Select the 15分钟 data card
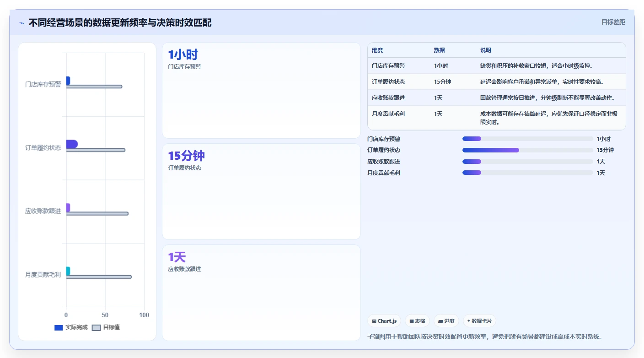Viewport: 644px width, 358px height. [x=261, y=191]
